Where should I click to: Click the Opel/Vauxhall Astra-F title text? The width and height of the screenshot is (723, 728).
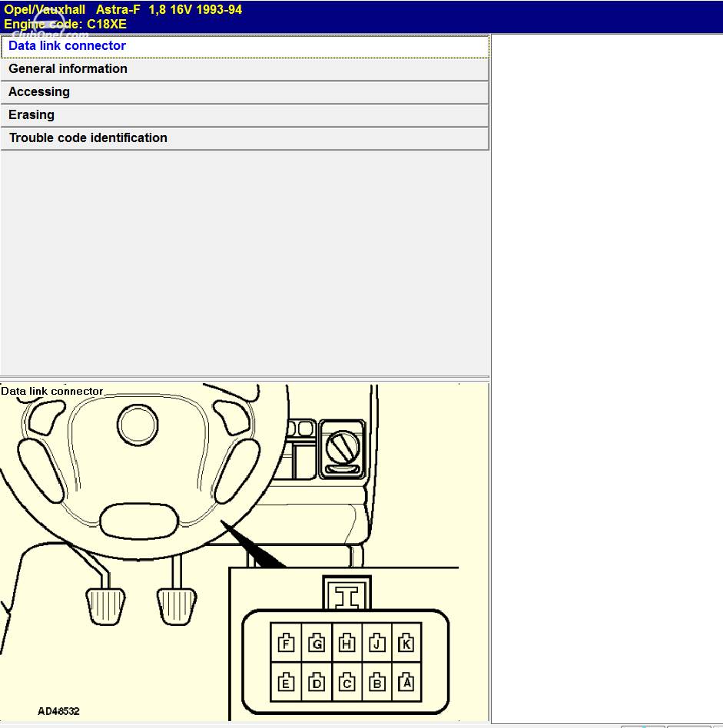123,10
